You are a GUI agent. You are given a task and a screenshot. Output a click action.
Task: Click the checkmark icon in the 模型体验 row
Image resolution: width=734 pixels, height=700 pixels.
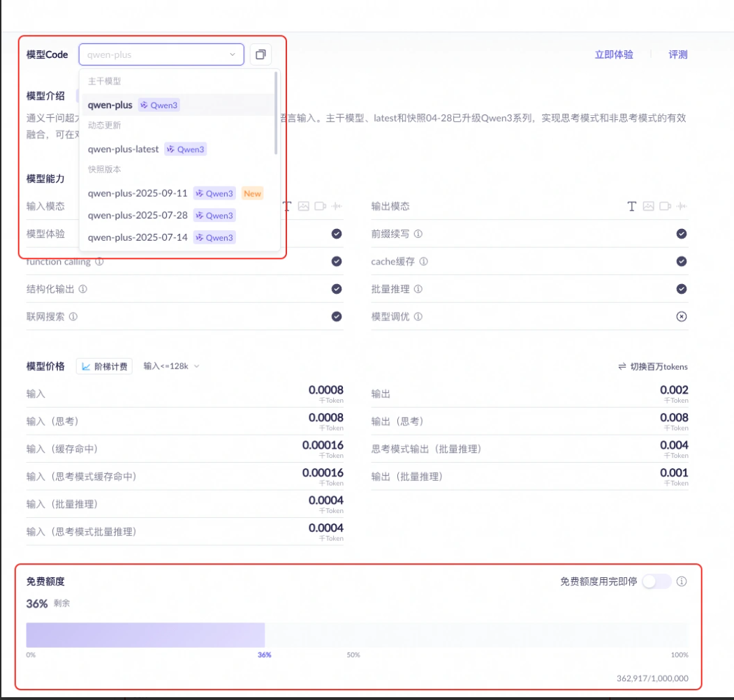337,234
